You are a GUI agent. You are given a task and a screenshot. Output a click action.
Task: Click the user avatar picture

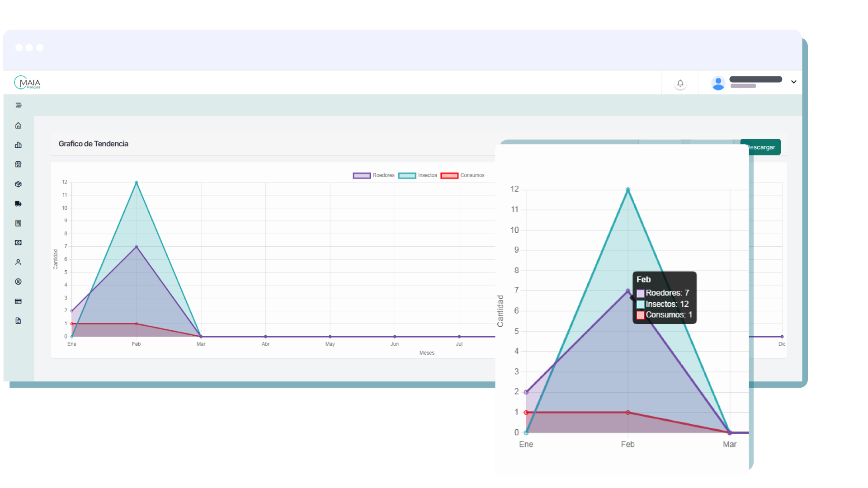(718, 83)
